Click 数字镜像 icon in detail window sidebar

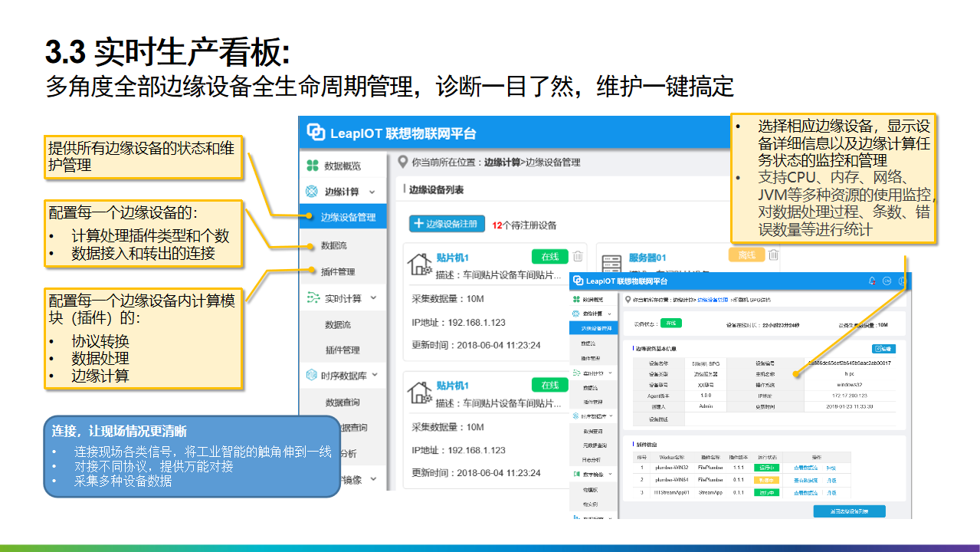coord(576,474)
